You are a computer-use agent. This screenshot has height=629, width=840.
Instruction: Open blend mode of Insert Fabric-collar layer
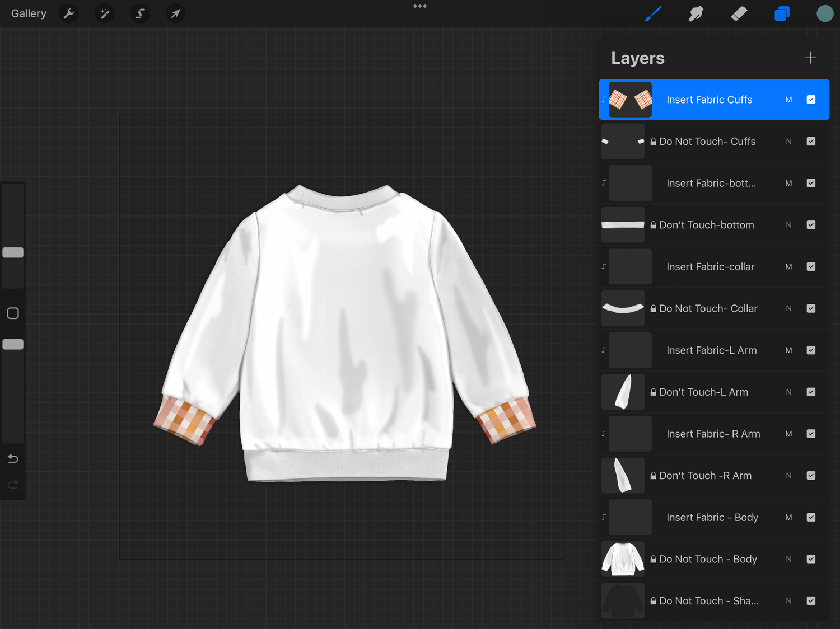coord(788,267)
